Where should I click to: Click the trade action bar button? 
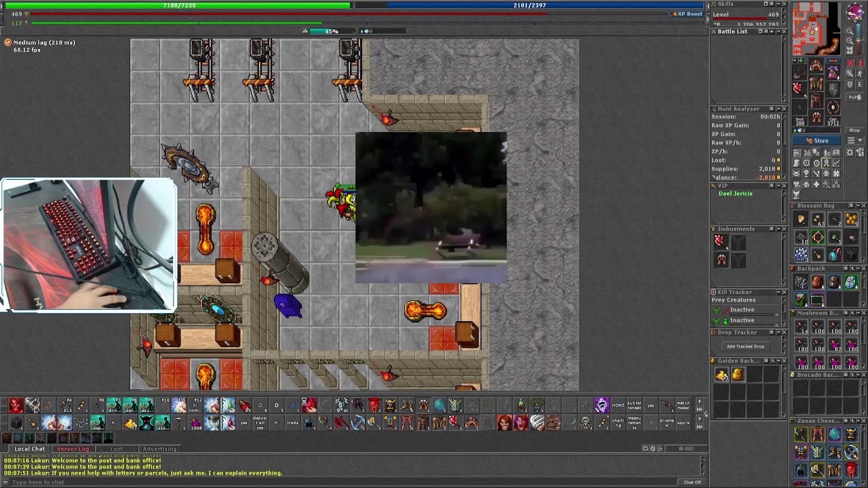294,423
